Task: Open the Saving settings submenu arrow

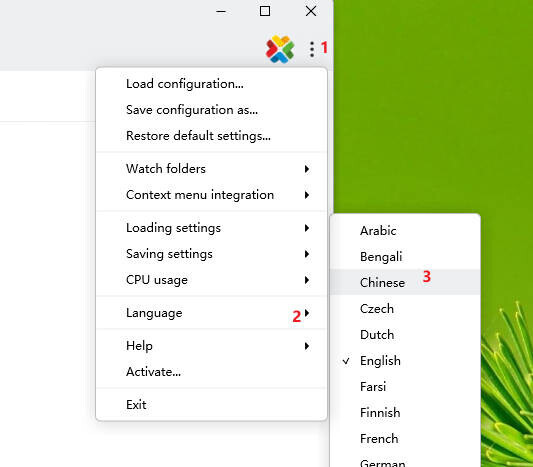Action: [x=307, y=254]
